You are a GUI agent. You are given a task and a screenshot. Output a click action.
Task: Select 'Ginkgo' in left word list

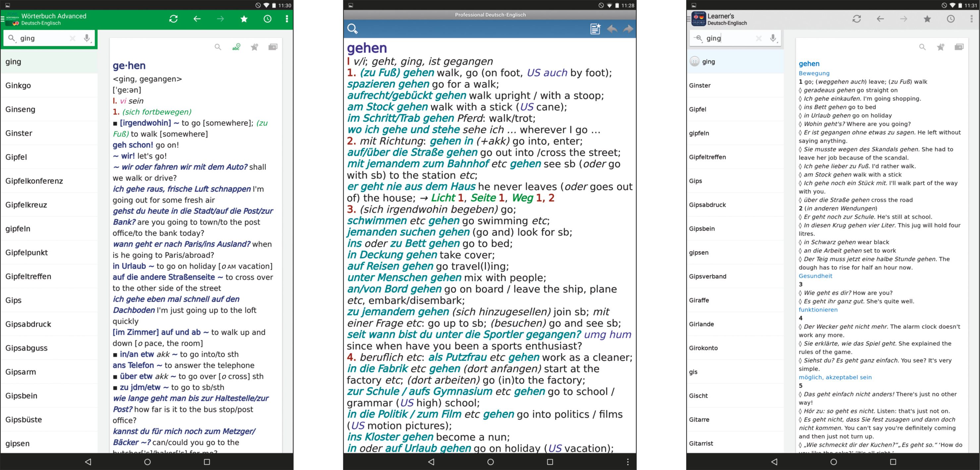(x=18, y=86)
